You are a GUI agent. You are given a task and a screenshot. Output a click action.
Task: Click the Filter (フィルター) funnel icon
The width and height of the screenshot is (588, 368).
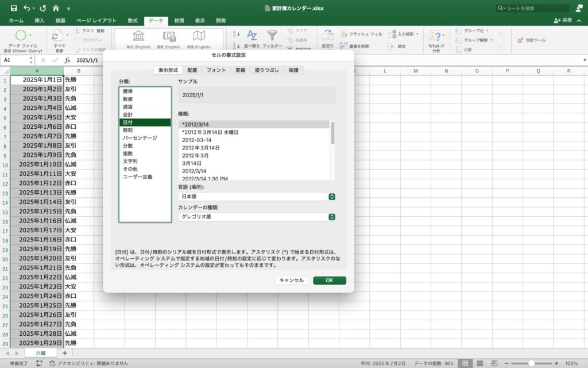click(272, 35)
